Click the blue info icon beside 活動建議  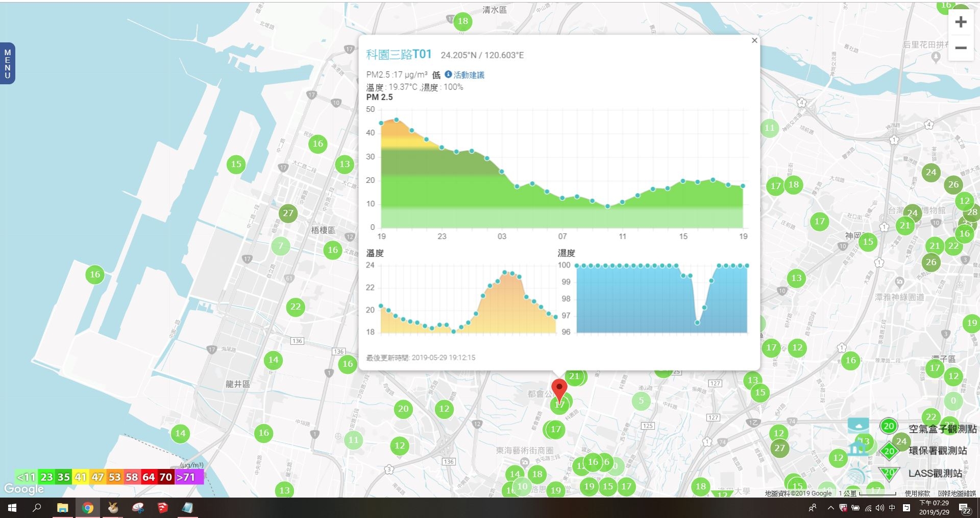point(448,75)
